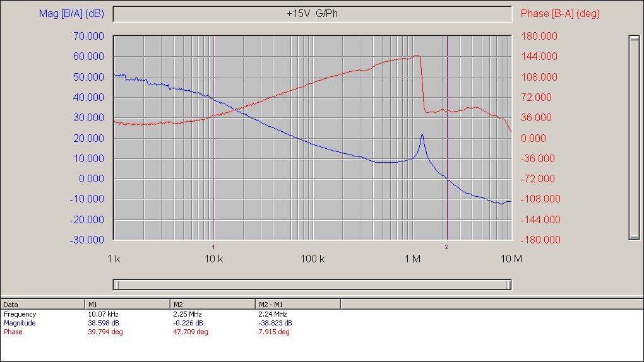The width and height of the screenshot is (644, 362).
Task: Click M1 phase value '39.794 deg'
Action: [x=105, y=332]
